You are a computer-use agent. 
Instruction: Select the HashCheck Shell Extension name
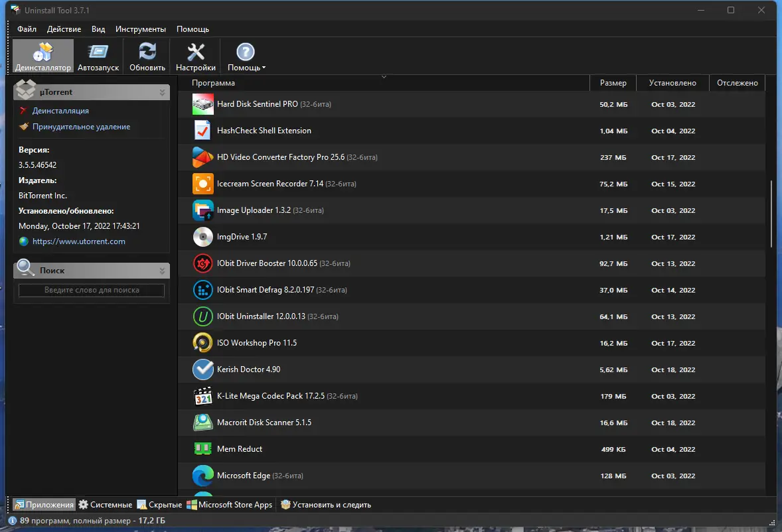(264, 131)
